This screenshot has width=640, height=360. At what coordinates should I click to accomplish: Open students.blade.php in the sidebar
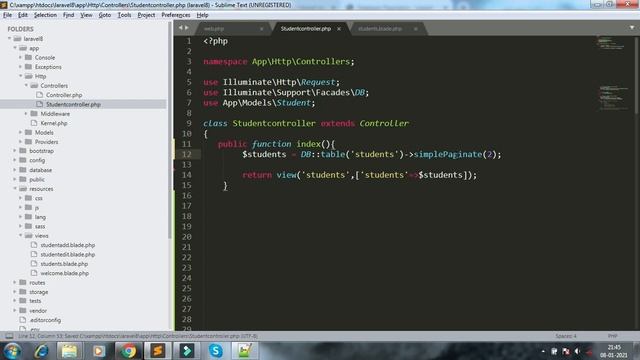coord(64,264)
